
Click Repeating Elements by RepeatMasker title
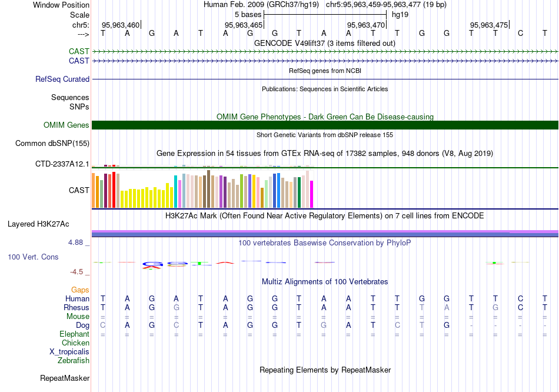coord(325,370)
